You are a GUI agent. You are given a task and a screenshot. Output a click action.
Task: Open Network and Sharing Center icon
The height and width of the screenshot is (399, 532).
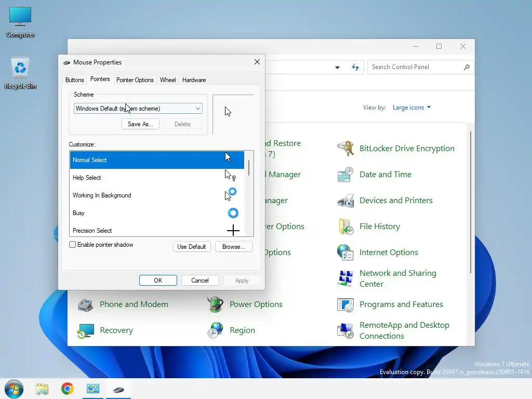pyautogui.click(x=345, y=278)
